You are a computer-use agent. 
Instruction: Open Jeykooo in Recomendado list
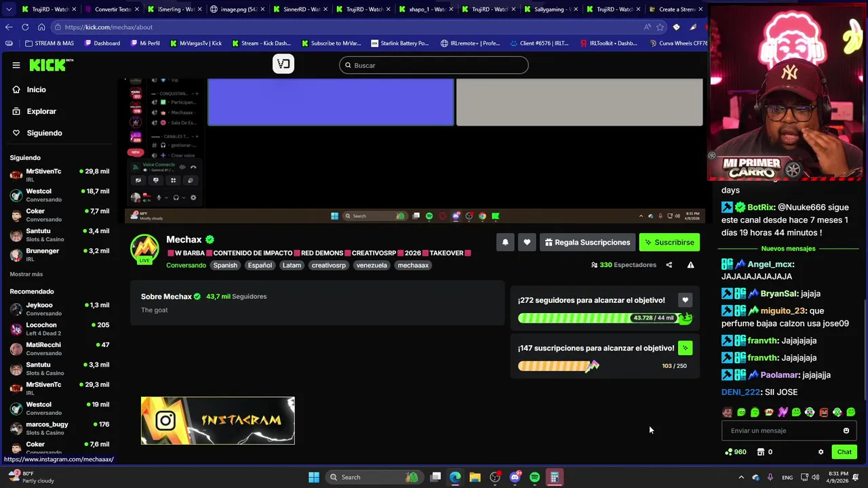point(60,309)
